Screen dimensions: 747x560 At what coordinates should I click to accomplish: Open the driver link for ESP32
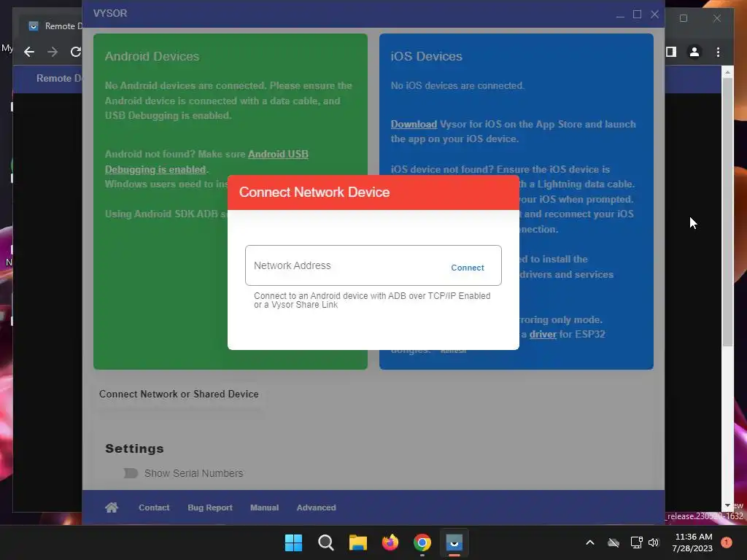543,334
